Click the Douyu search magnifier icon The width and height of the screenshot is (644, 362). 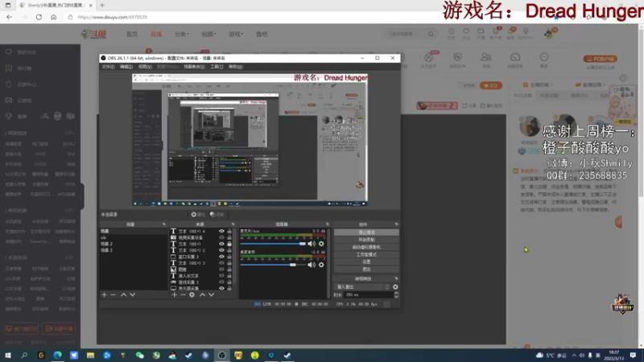(x=431, y=34)
